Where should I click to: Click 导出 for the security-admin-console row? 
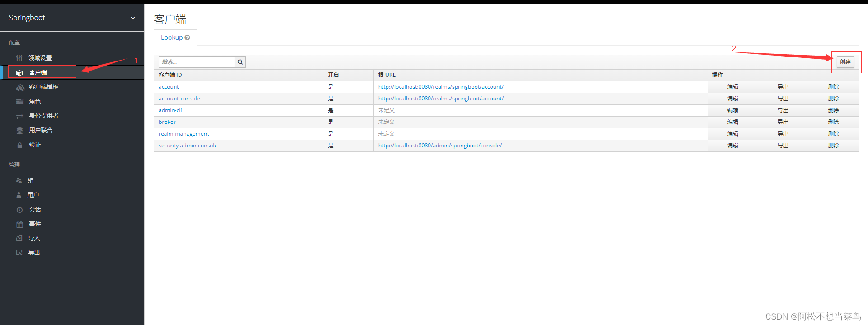[783, 146]
